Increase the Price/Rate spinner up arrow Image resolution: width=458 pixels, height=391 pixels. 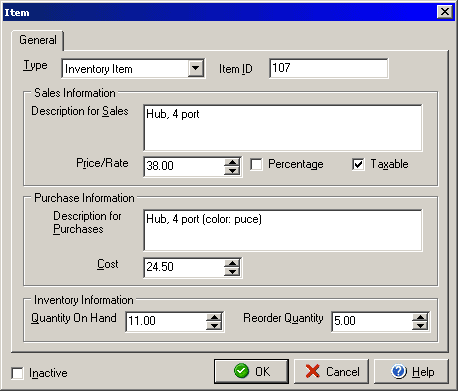point(232,162)
